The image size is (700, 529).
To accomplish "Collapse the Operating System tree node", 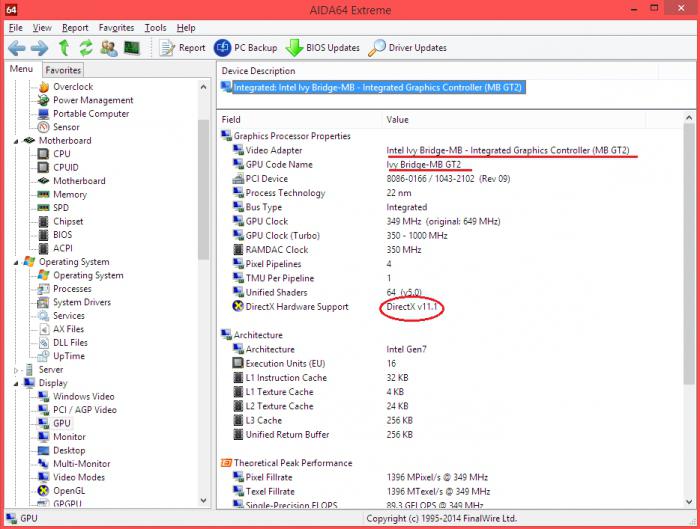I will coord(16,262).
